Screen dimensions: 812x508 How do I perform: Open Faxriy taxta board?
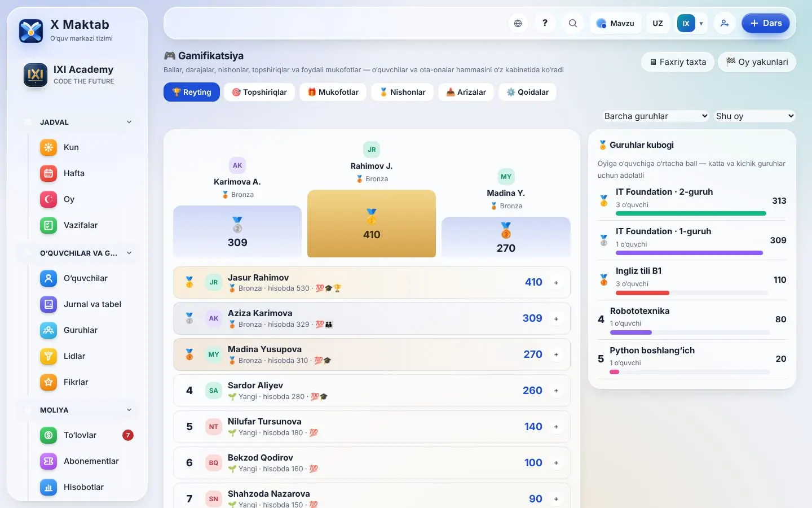pos(678,62)
